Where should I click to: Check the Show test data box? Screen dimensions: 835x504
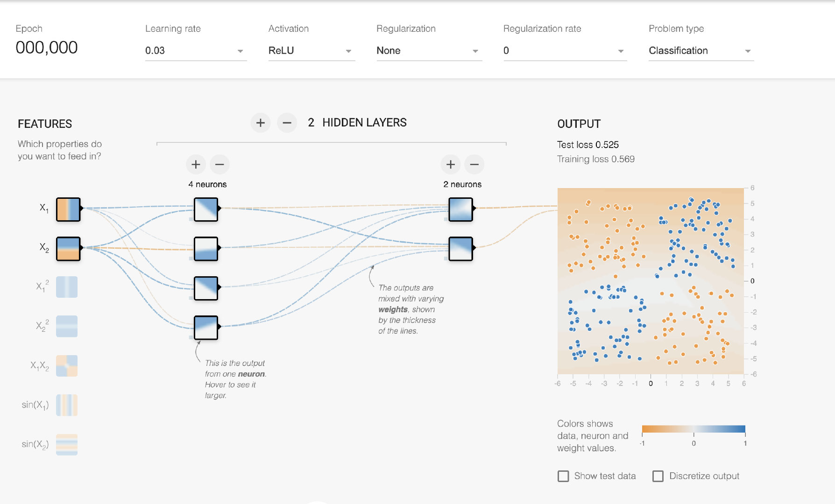click(564, 476)
